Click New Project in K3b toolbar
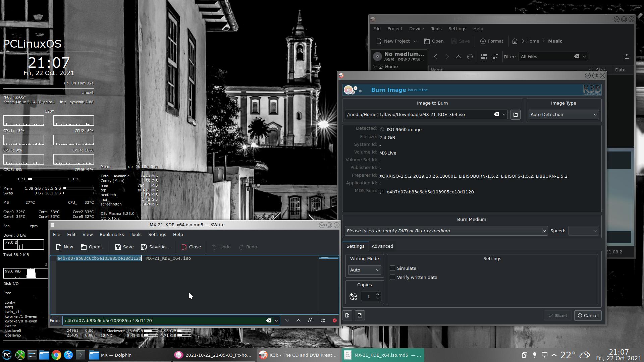The image size is (644, 362). coord(393,41)
